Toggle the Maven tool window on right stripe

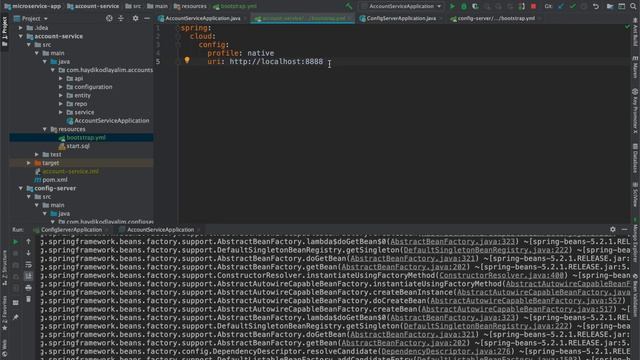tap(636, 67)
